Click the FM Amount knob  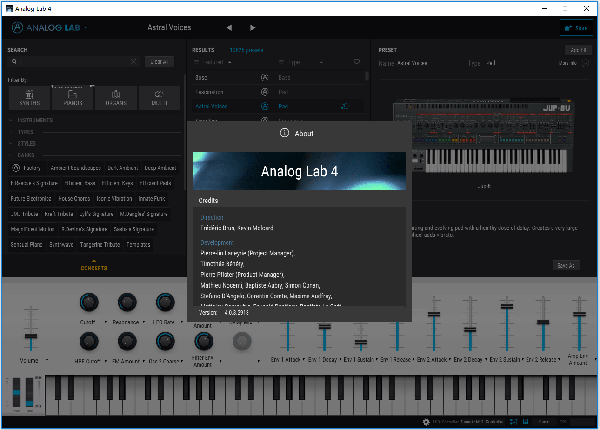pos(127,341)
